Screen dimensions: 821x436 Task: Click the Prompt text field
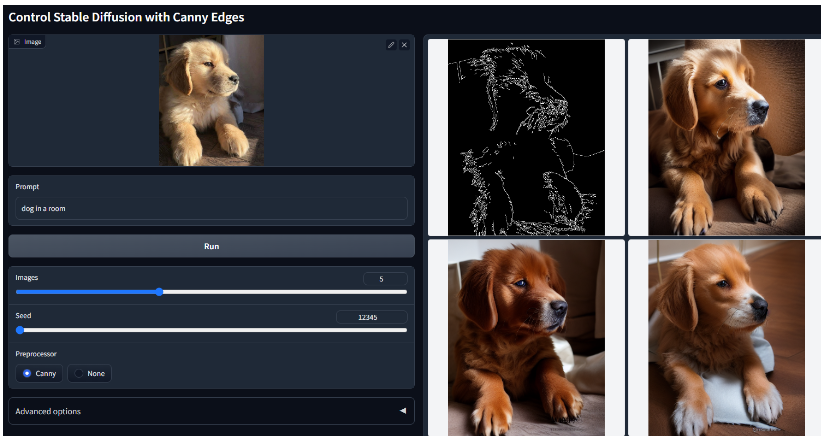(x=211, y=208)
